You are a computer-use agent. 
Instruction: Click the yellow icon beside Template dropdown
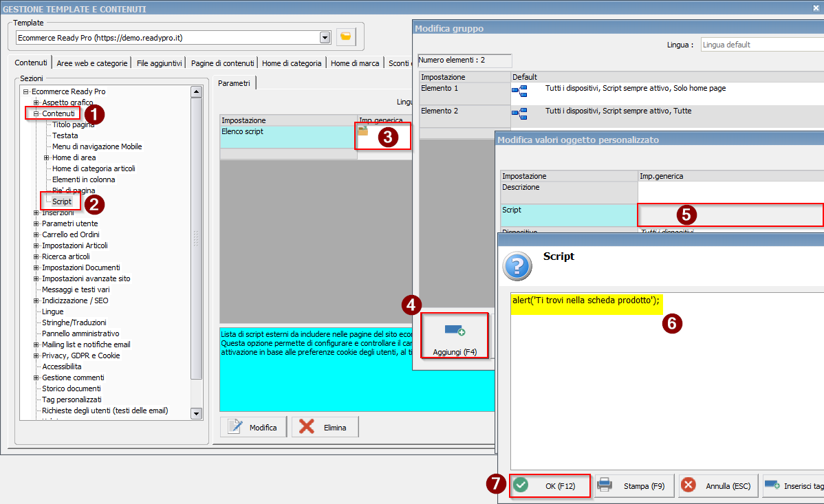pos(346,37)
